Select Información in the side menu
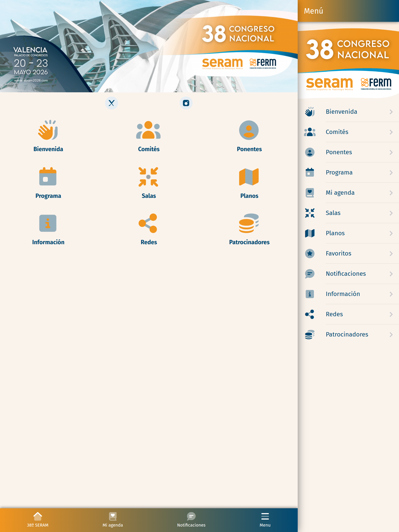This screenshot has width=399, height=532. click(x=348, y=294)
